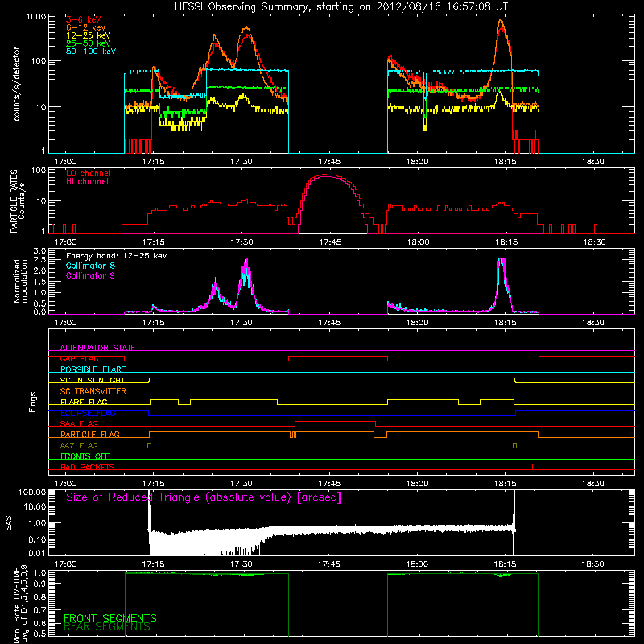Click the SAA_FLAG label

click(x=79, y=423)
